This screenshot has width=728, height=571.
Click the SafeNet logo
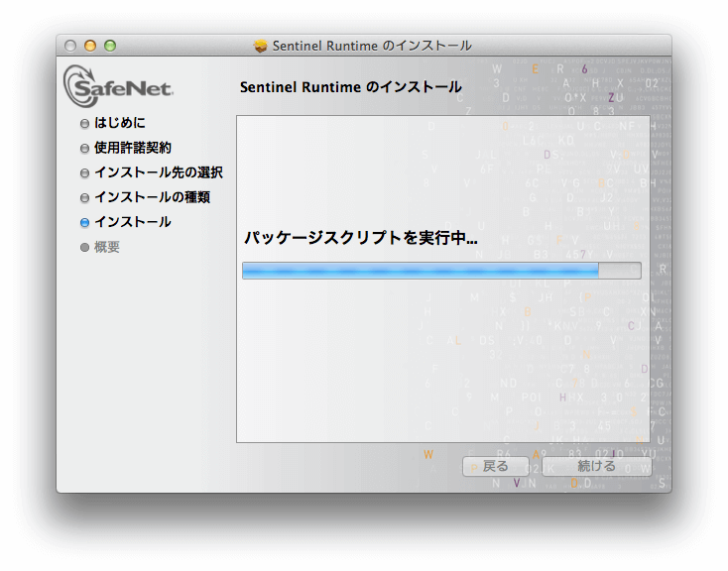pos(118,86)
